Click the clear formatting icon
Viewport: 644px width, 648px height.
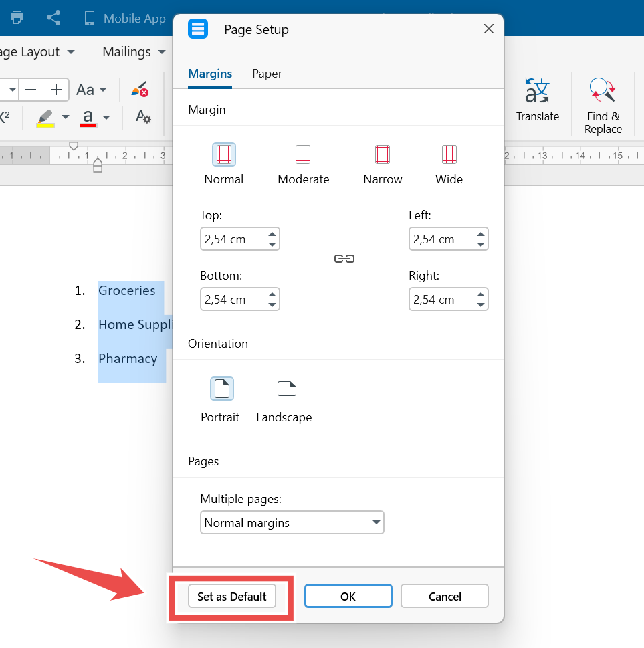click(140, 90)
